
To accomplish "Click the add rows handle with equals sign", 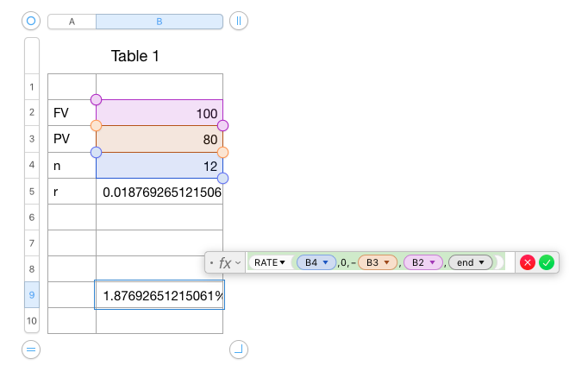I will 31,350.
